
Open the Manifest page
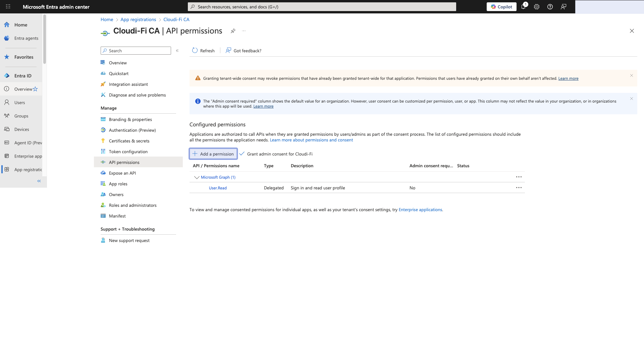(117, 216)
